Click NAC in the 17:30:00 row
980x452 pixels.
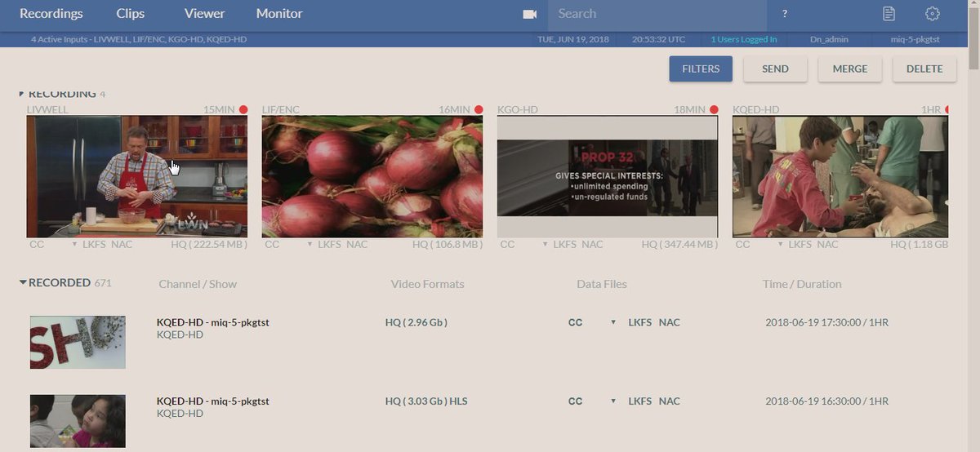(670, 322)
